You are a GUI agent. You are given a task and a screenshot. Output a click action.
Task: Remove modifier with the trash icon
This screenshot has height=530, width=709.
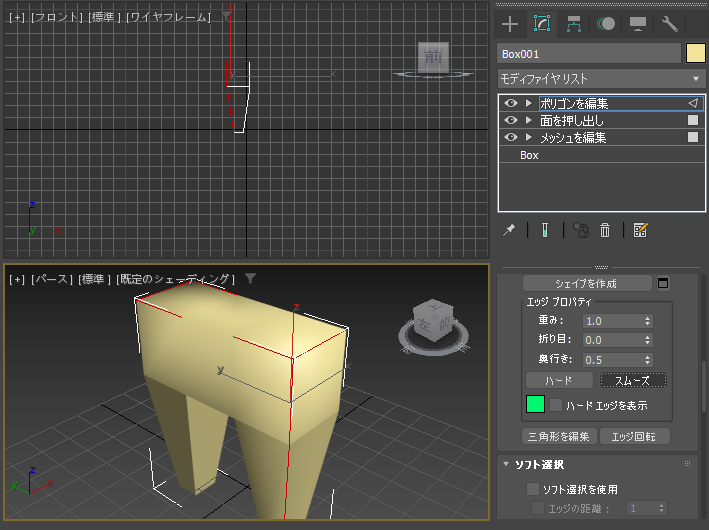coord(605,230)
